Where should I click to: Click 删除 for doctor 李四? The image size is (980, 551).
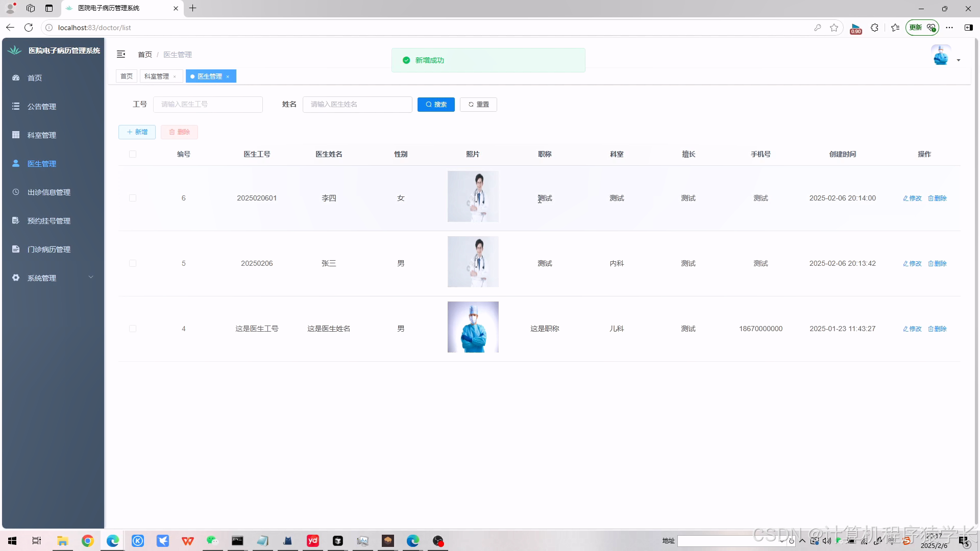(937, 198)
